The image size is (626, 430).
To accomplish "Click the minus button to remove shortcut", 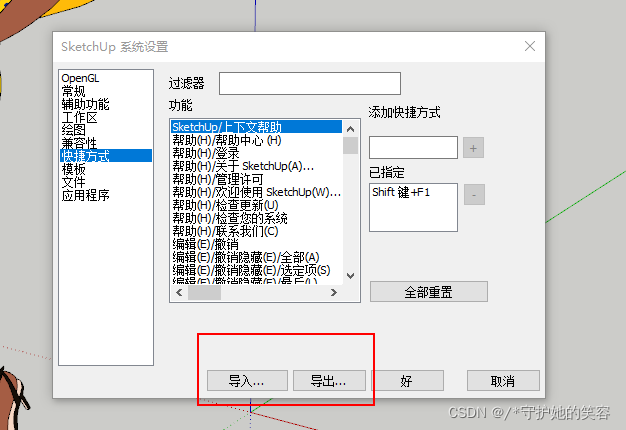I will coord(474,195).
